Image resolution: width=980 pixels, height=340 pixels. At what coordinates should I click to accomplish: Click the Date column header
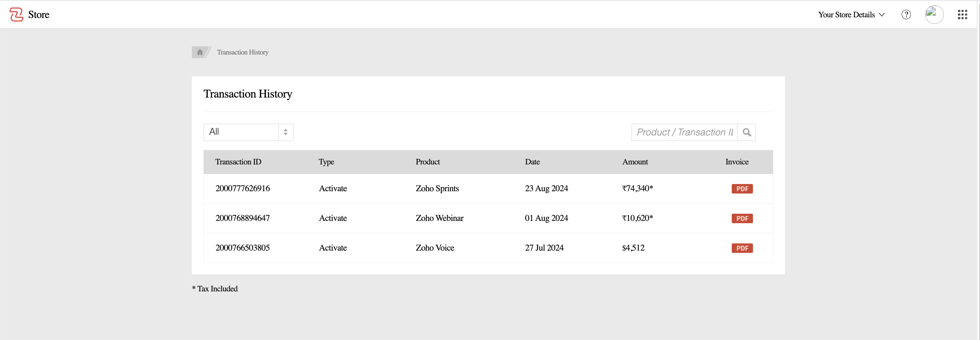(532, 162)
